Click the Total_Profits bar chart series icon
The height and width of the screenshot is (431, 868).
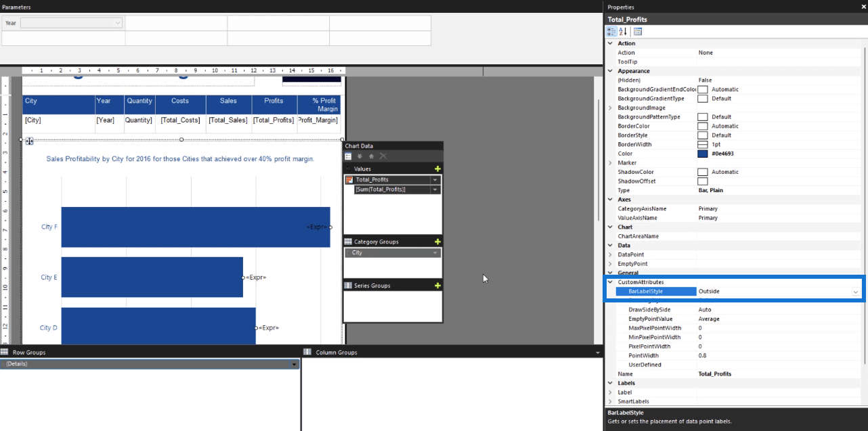coord(349,180)
